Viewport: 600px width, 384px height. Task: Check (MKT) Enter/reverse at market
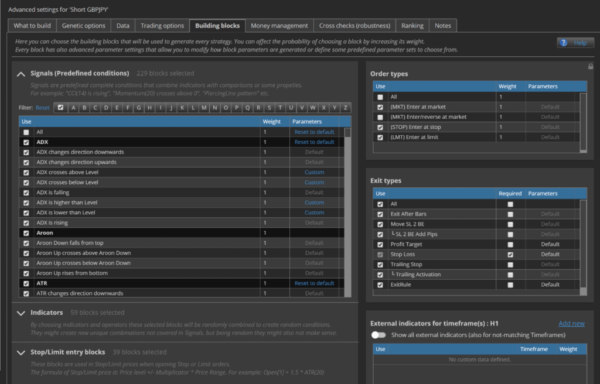click(x=380, y=117)
